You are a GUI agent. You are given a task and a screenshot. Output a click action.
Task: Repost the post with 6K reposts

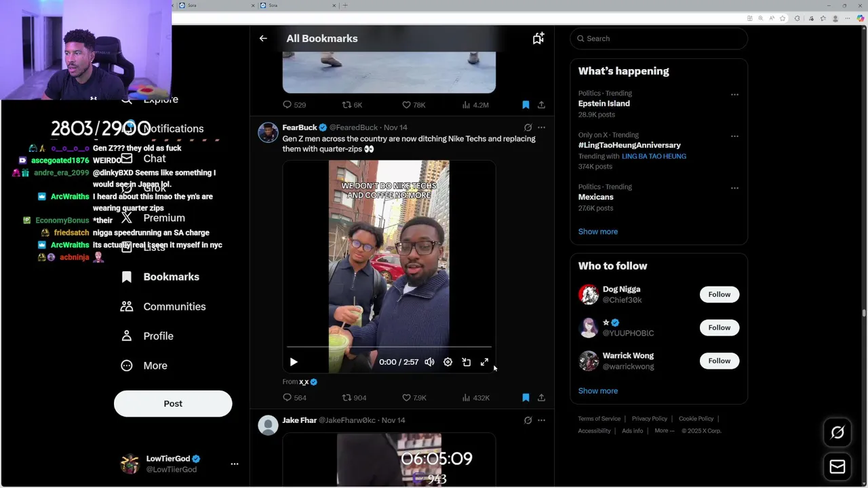click(352, 105)
